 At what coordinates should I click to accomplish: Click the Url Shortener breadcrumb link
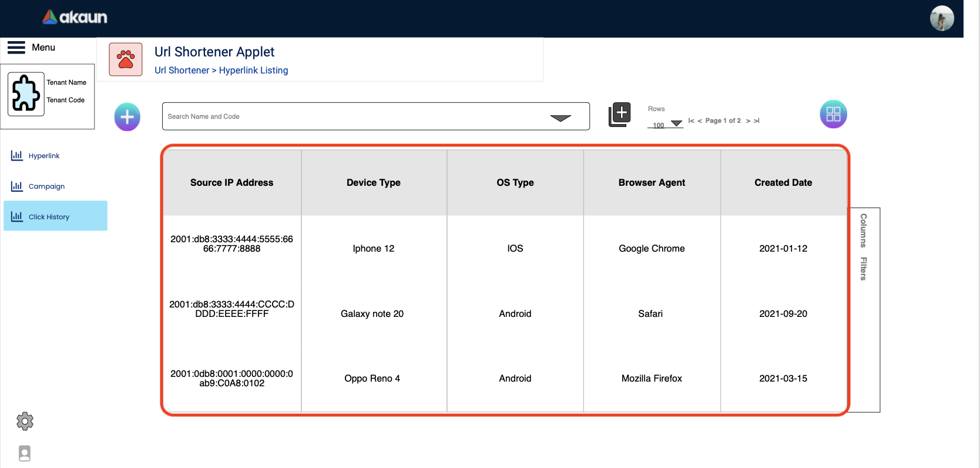tap(182, 71)
